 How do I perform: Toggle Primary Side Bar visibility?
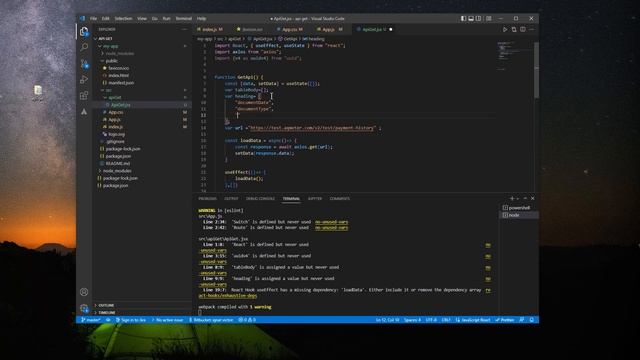coord(463,18)
